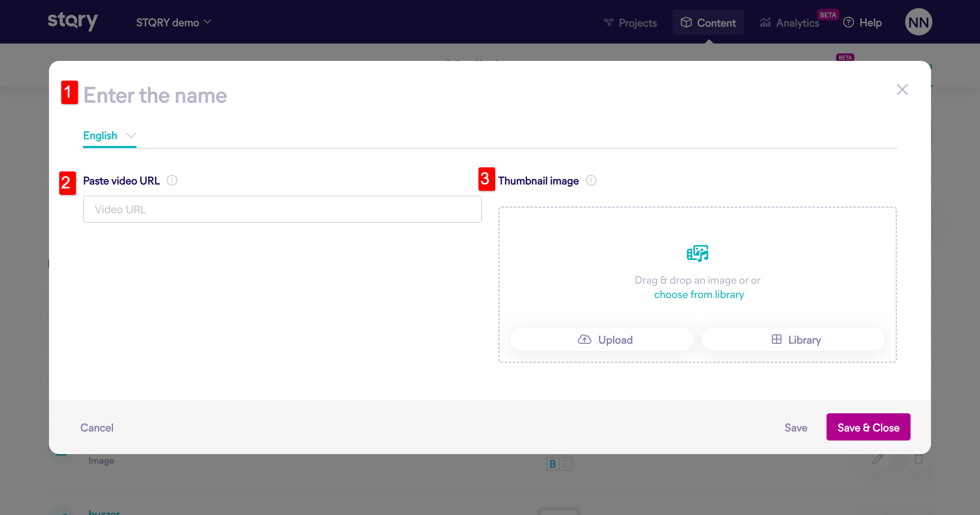Click the cloud upload icon
Image resolution: width=980 pixels, height=515 pixels.
pyautogui.click(x=584, y=339)
